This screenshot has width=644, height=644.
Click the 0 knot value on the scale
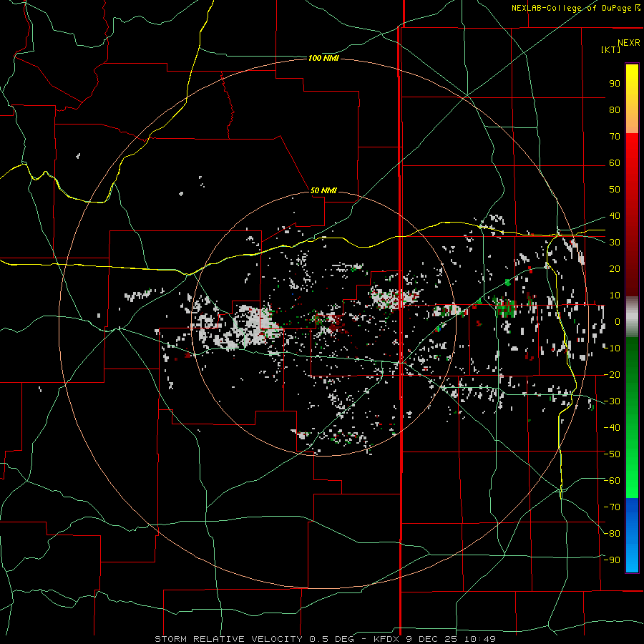pyautogui.click(x=617, y=322)
